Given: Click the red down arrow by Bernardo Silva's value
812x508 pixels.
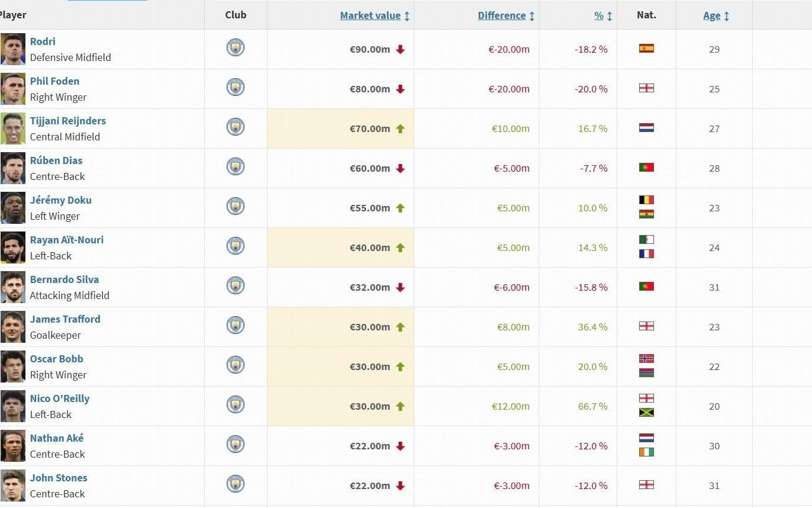Looking at the screenshot, I should [x=401, y=288].
